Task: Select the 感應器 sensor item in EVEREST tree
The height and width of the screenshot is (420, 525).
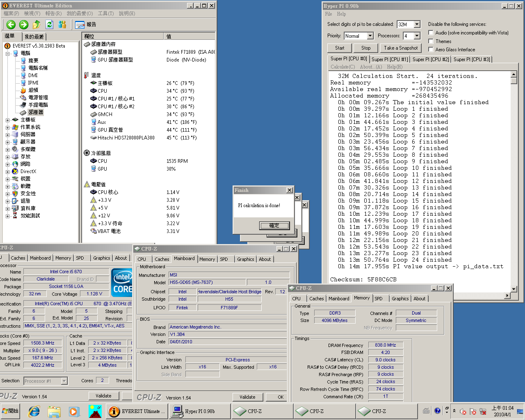Action: (x=36, y=112)
